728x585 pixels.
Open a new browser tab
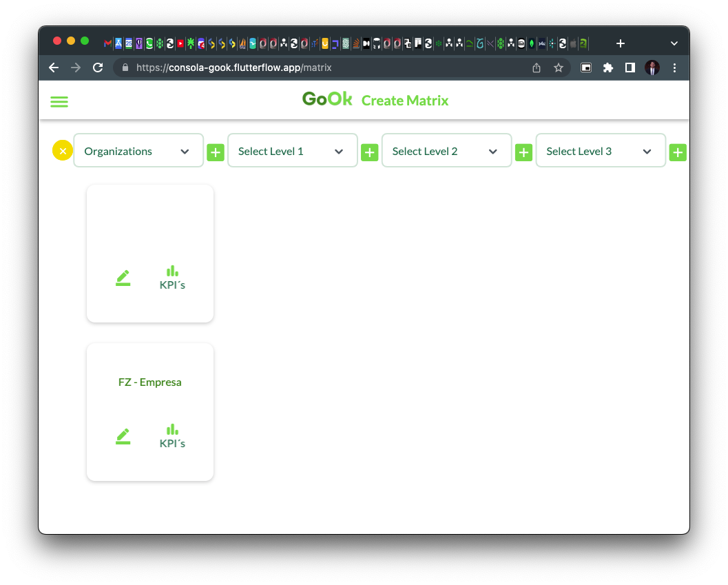pos(621,43)
